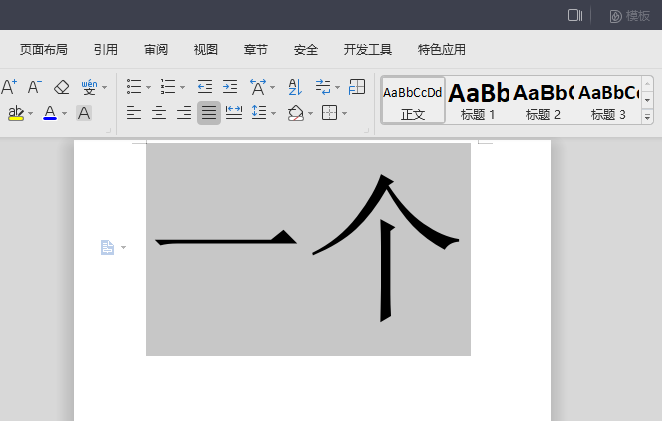Viewport: 662px width, 421px height.
Task: Expand the full styles gallery
Action: point(647,117)
